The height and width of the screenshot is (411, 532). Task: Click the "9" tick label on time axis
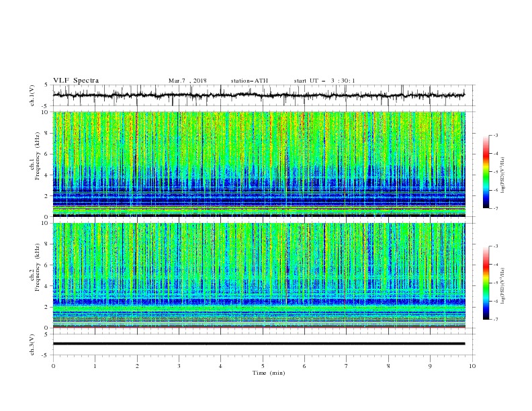[430, 366]
